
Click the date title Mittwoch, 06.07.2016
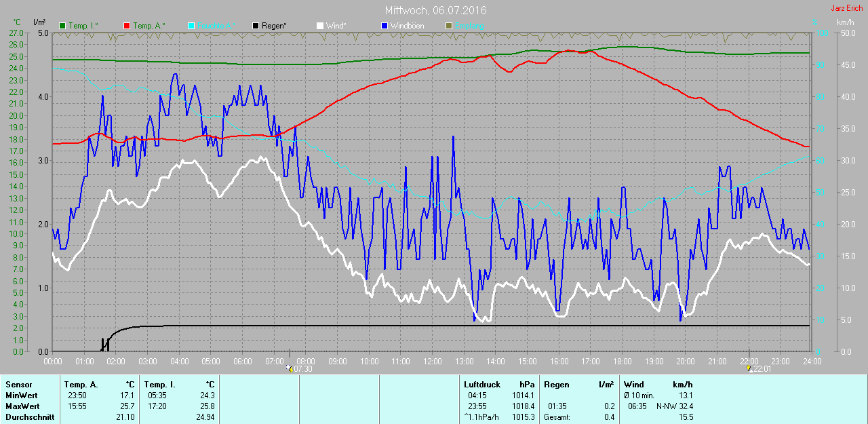435,10
